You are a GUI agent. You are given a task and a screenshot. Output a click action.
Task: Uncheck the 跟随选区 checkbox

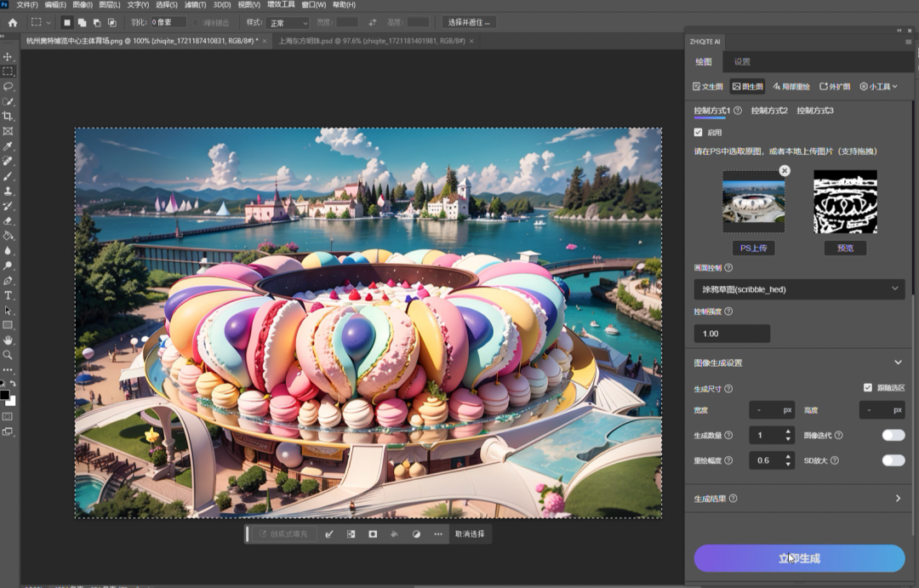tap(867, 388)
